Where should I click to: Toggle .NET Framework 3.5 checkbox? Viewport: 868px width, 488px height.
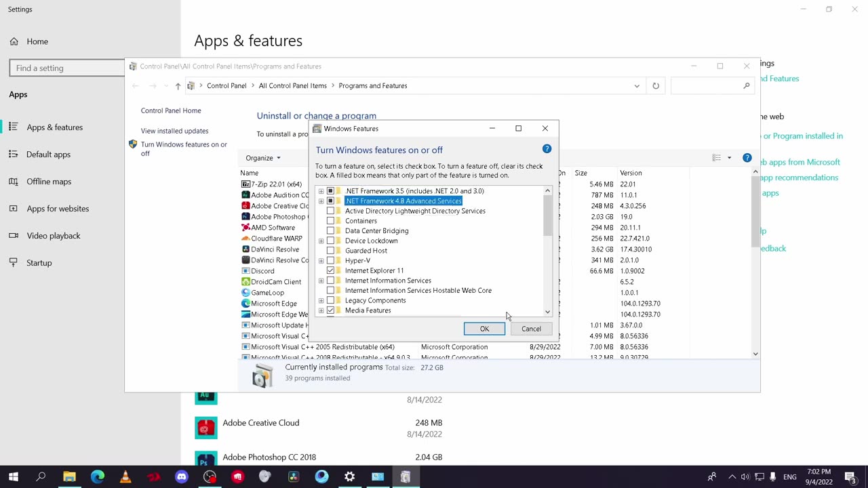(x=330, y=191)
